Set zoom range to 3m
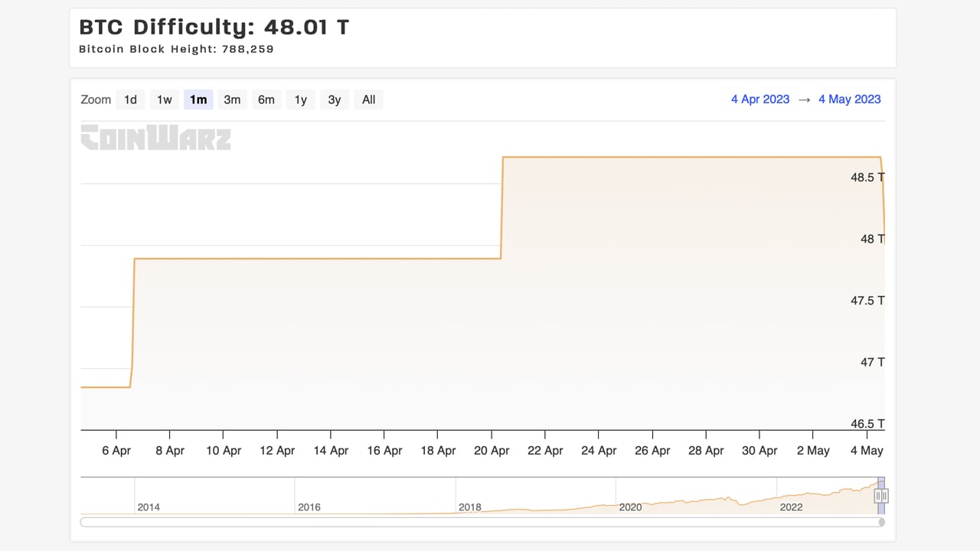 click(232, 99)
